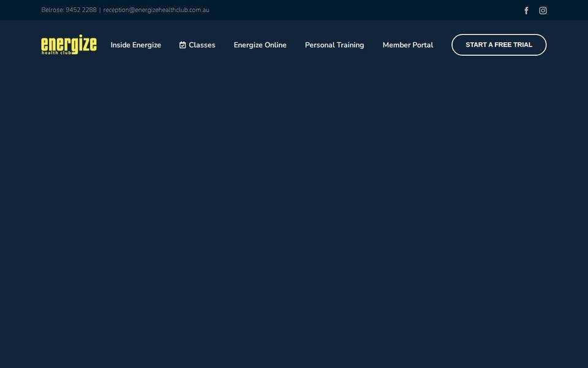The width and height of the screenshot is (588, 368).
Task: Open the Instagram social icon
Action: pos(543,10)
